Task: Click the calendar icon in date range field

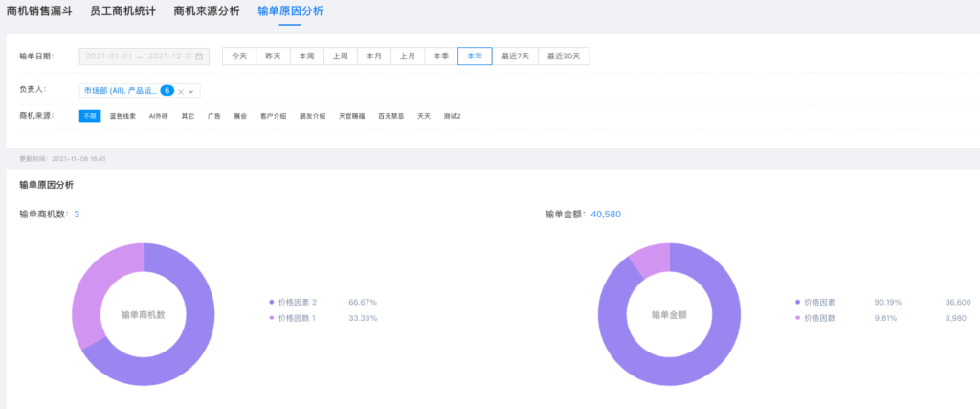Action: click(x=200, y=57)
